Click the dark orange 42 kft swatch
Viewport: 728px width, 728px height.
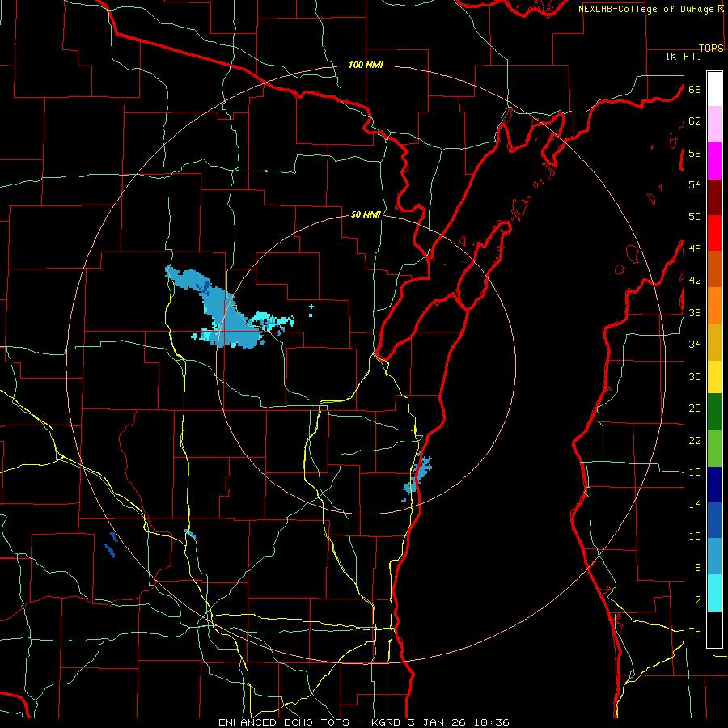[x=714, y=269]
